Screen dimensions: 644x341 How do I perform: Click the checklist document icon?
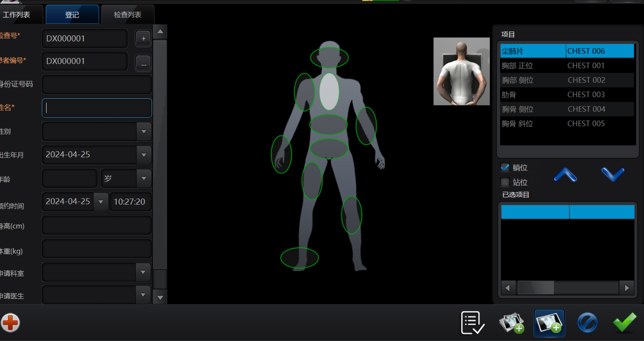pyautogui.click(x=472, y=323)
